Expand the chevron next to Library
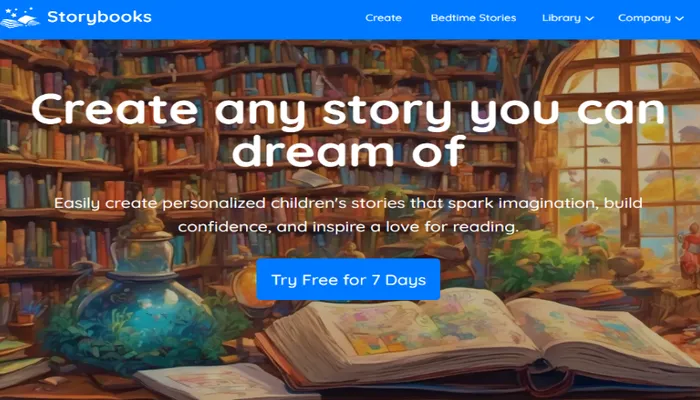Viewport: 700px width, 400px height. coord(589,19)
